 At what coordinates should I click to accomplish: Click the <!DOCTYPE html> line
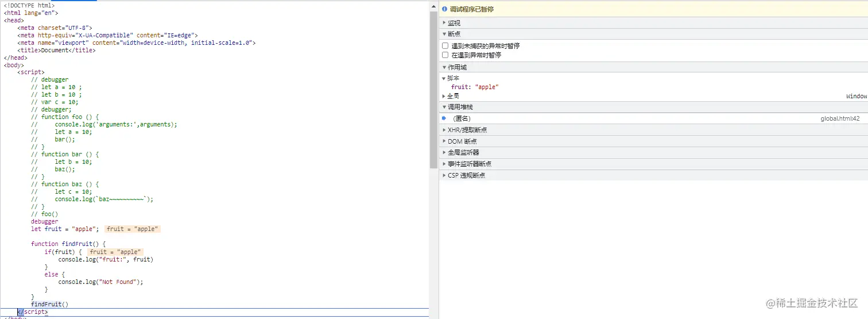29,5
